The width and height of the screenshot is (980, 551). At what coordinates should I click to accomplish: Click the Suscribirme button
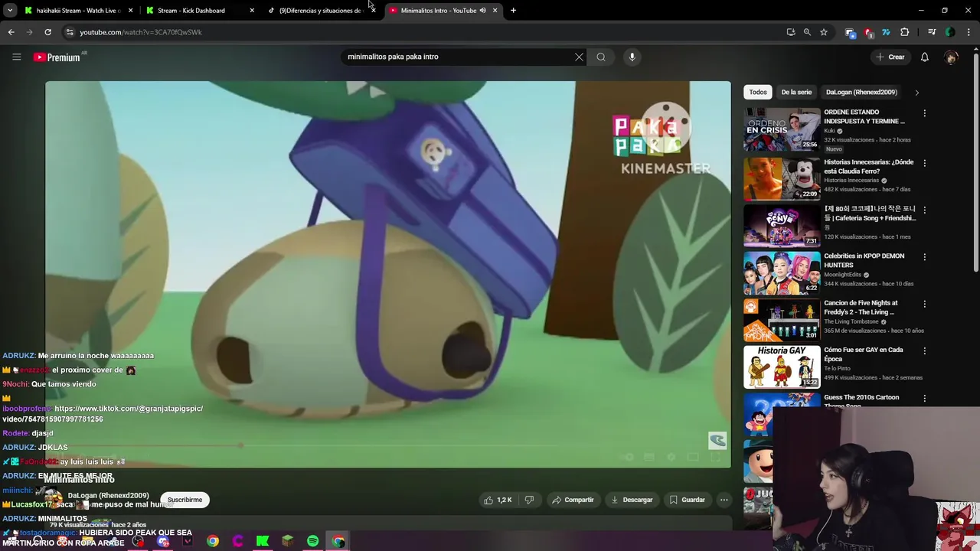coord(185,500)
